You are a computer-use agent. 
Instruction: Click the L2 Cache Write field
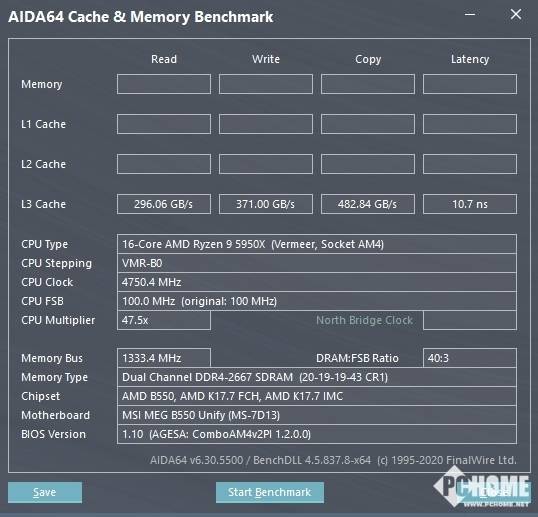click(266, 164)
